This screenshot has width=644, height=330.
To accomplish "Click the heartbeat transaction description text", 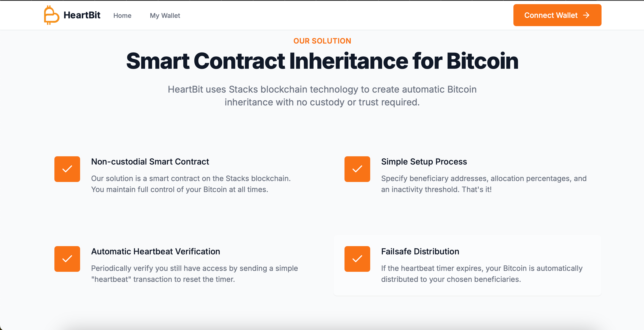I will [x=194, y=274].
